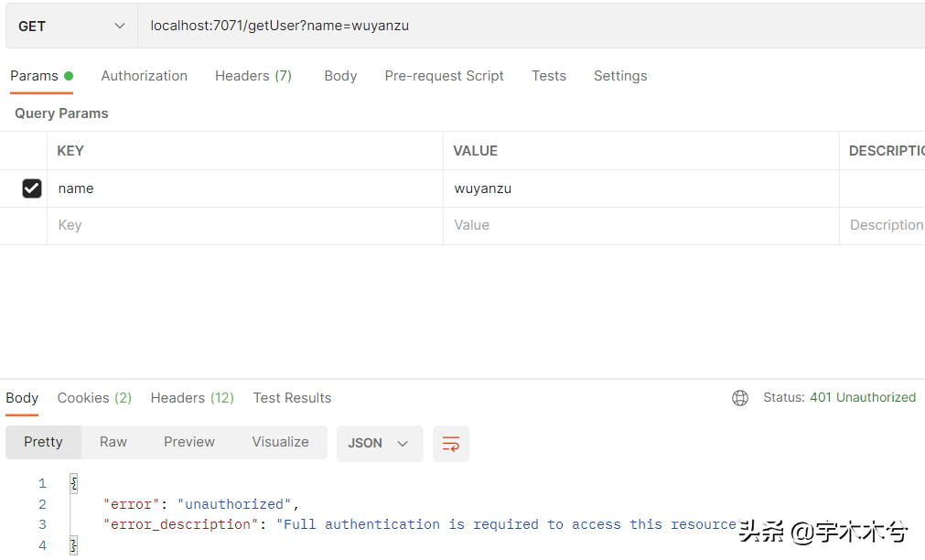Screen dimensions: 925x560
Task: Select the Pretty response view
Action: pyautogui.click(x=43, y=442)
